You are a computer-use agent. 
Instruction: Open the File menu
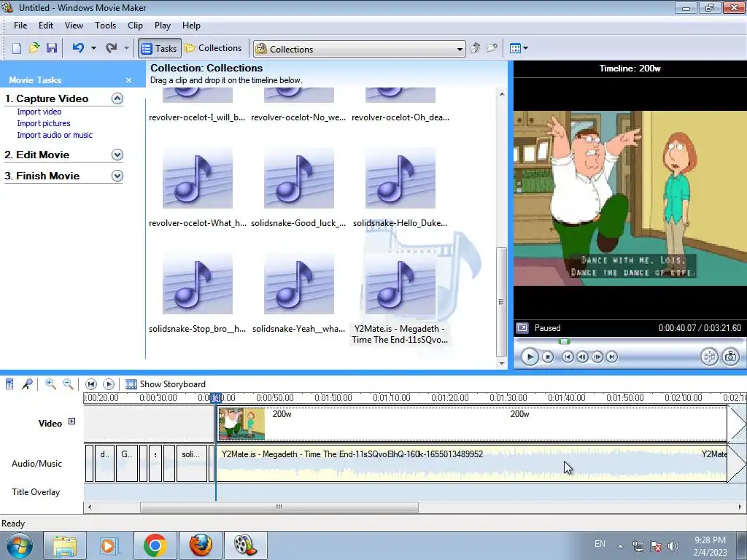(x=20, y=26)
